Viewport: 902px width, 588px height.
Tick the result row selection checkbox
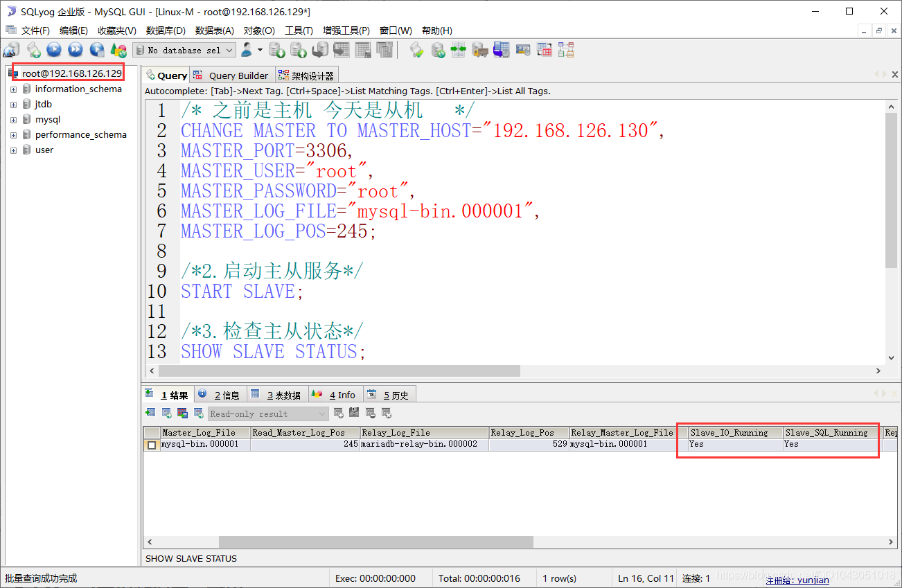click(x=152, y=445)
